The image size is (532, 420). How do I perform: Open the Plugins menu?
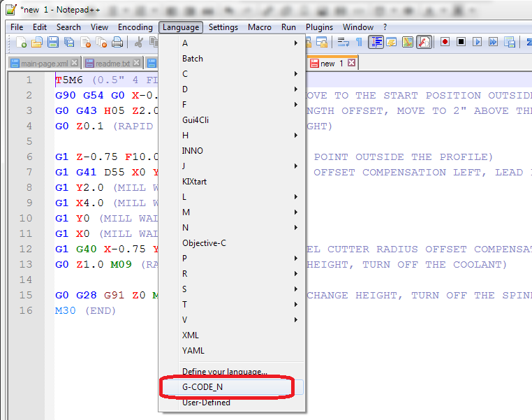pos(319,27)
